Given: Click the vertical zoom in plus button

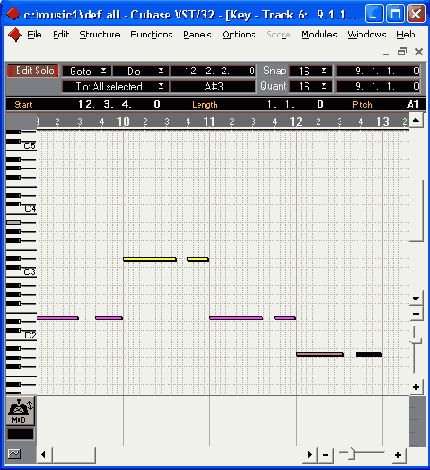Looking at the screenshot, I should coord(416,387).
